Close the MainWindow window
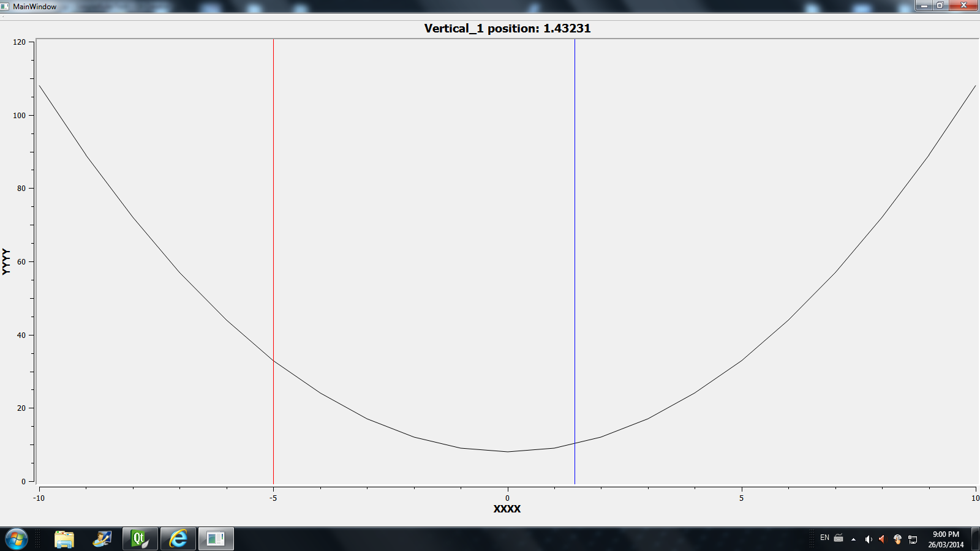 tap(963, 6)
